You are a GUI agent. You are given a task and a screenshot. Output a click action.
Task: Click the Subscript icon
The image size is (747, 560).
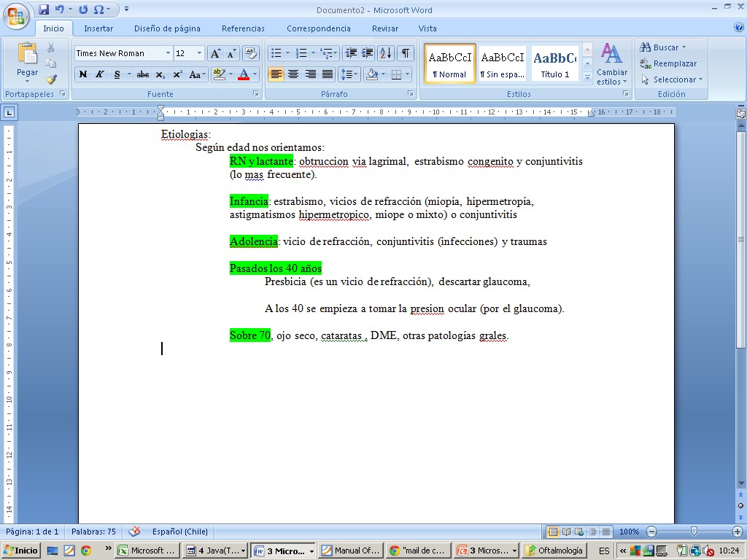tap(160, 74)
